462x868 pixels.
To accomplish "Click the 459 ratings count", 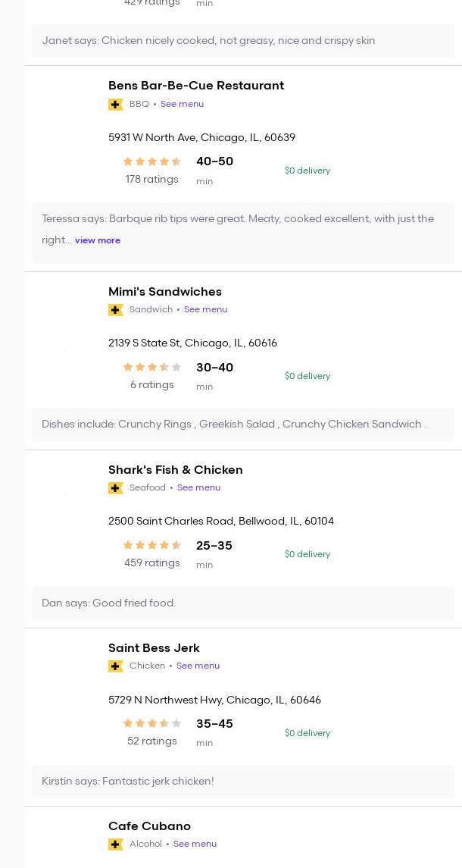I will 152,563.
